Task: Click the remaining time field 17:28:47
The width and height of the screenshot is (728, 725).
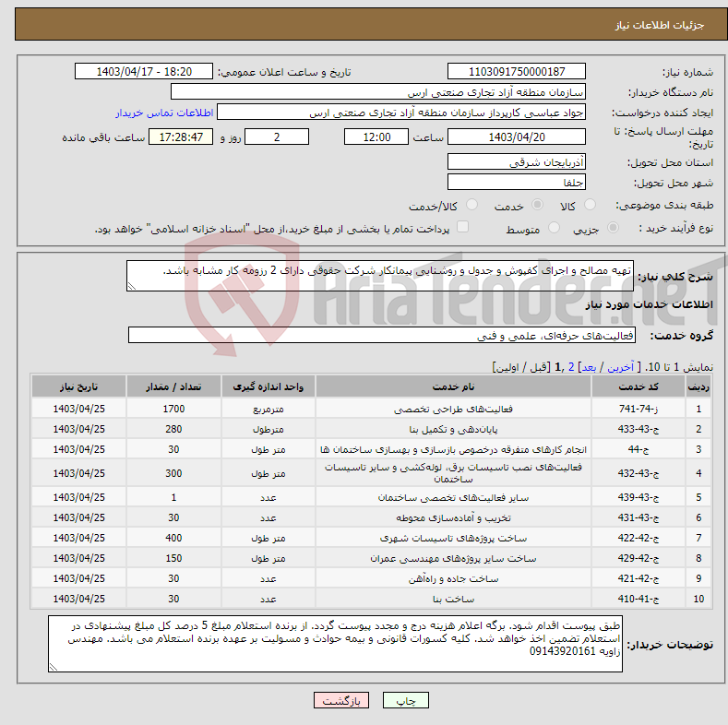Action: click(x=181, y=137)
